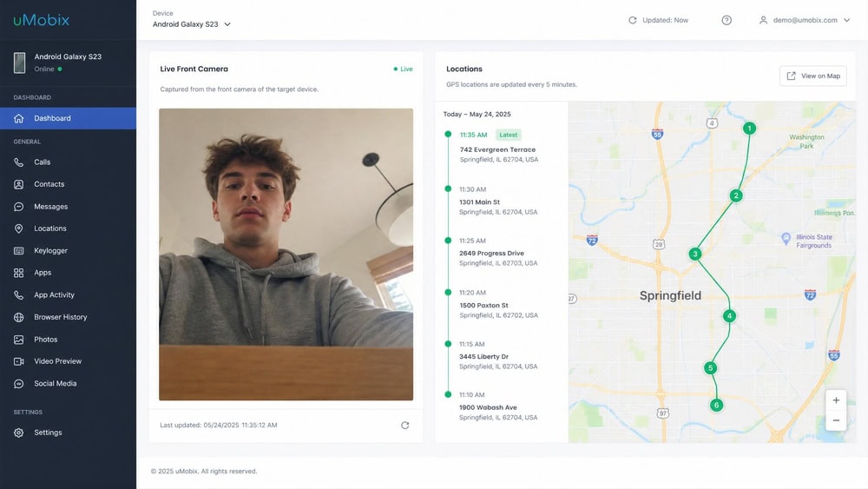Select Dashboard in the sidebar
The image size is (868, 489).
[x=68, y=118]
